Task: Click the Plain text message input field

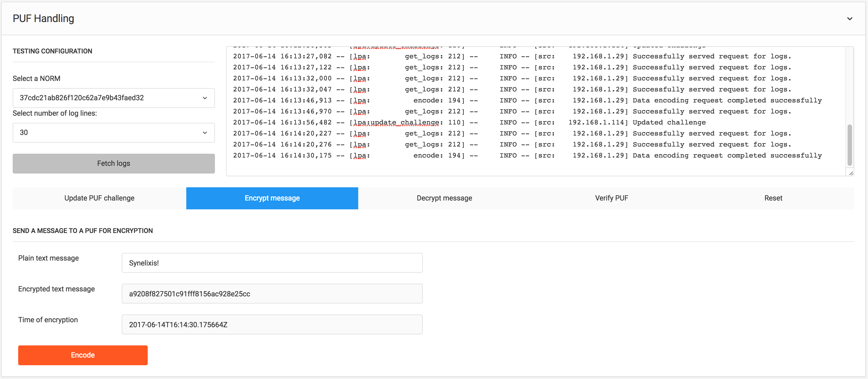Action: pos(272,263)
